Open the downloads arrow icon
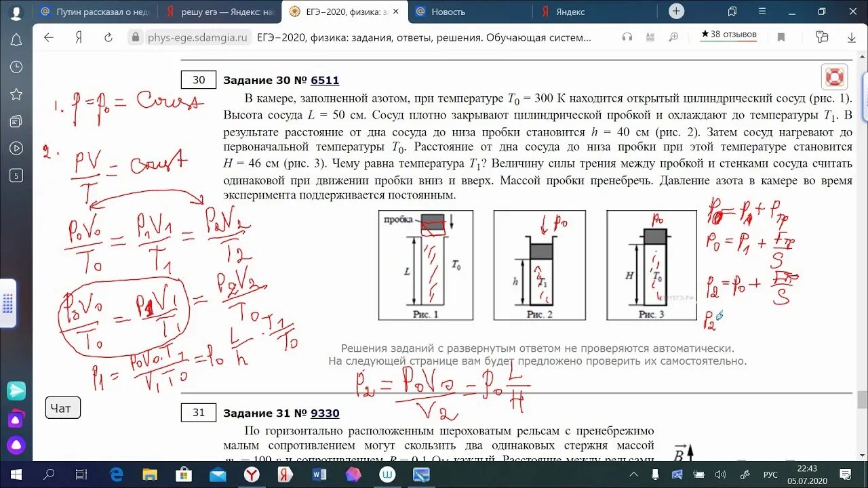The width and height of the screenshot is (868, 488). [852, 37]
